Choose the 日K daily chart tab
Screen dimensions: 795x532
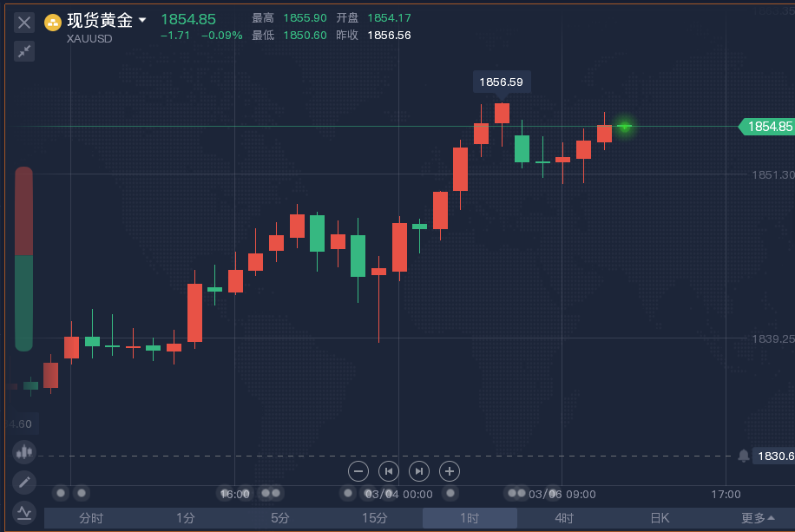660,518
